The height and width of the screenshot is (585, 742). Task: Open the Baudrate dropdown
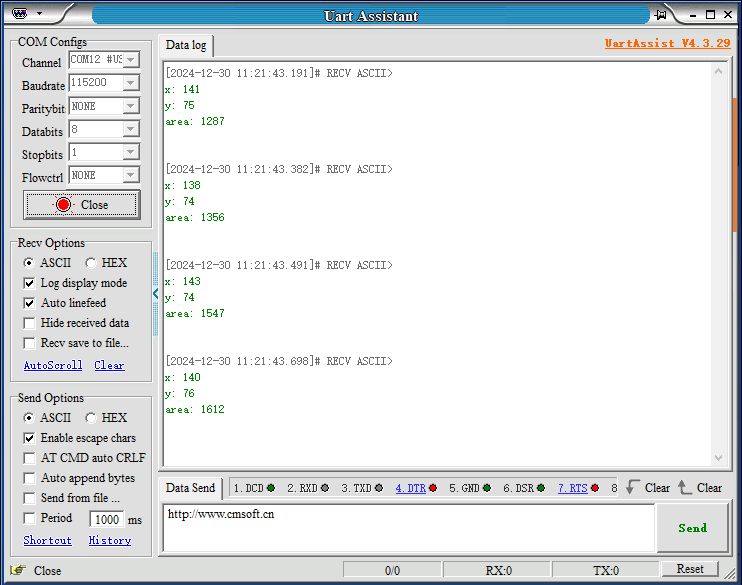(x=131, y=83)
